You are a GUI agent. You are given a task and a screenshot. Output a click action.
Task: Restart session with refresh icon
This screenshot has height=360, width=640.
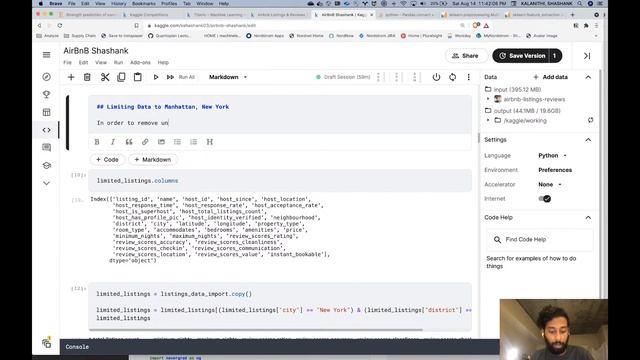(x=453, y=77)
